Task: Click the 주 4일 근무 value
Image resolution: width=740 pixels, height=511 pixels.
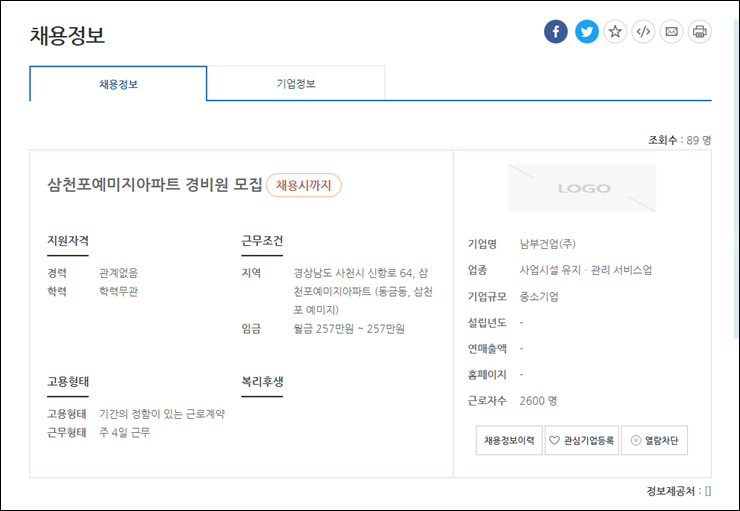Action: (125, 432)
